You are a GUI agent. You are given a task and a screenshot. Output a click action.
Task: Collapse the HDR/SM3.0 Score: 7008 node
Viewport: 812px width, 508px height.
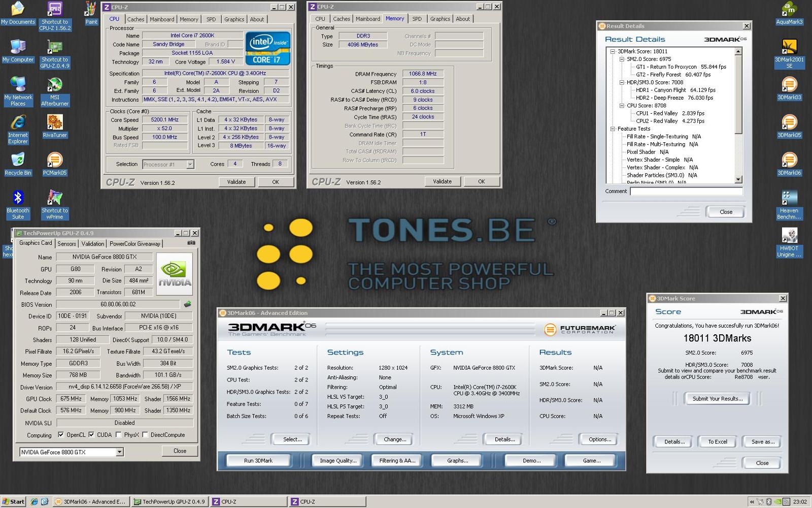click(622, 82)
